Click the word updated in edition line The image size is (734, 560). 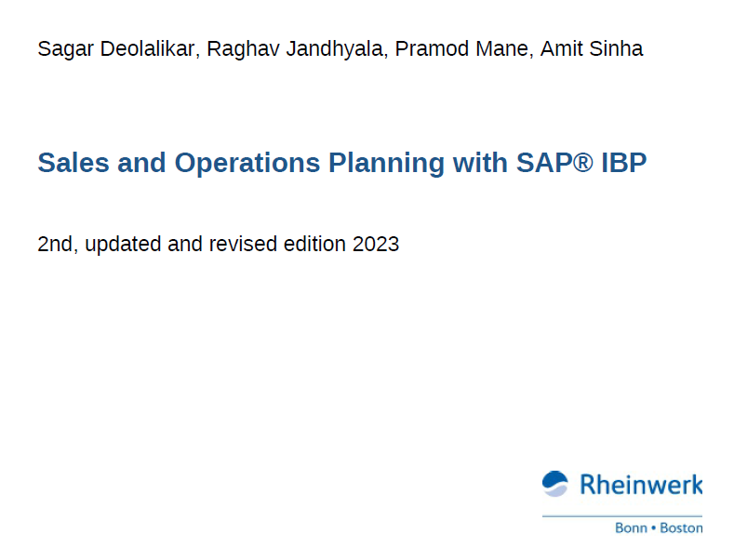123,245
